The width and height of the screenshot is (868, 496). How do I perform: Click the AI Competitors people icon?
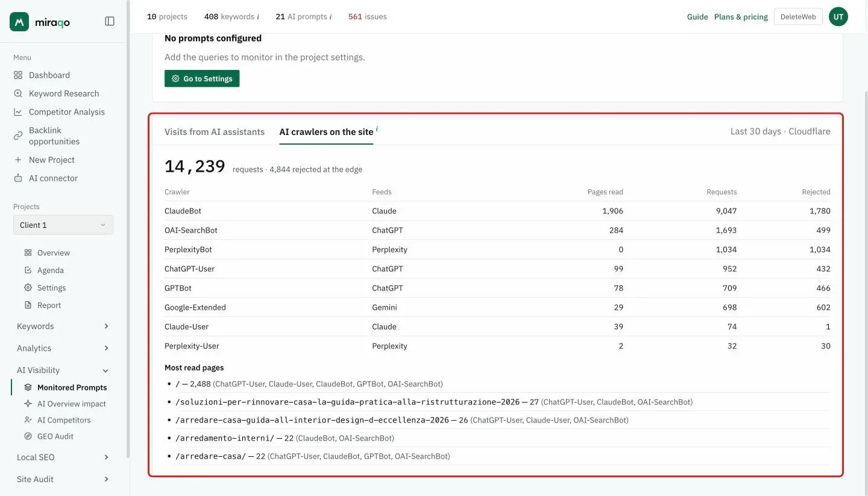(28, 420)
